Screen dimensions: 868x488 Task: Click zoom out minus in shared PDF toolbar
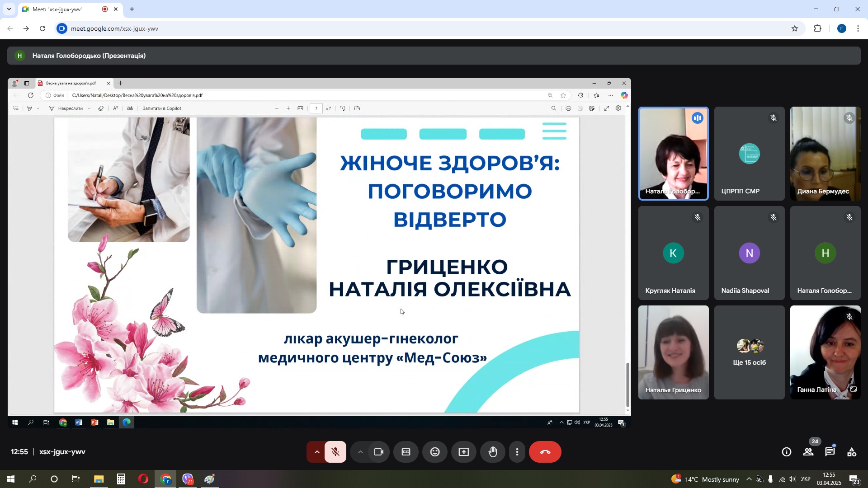(277, 108)
